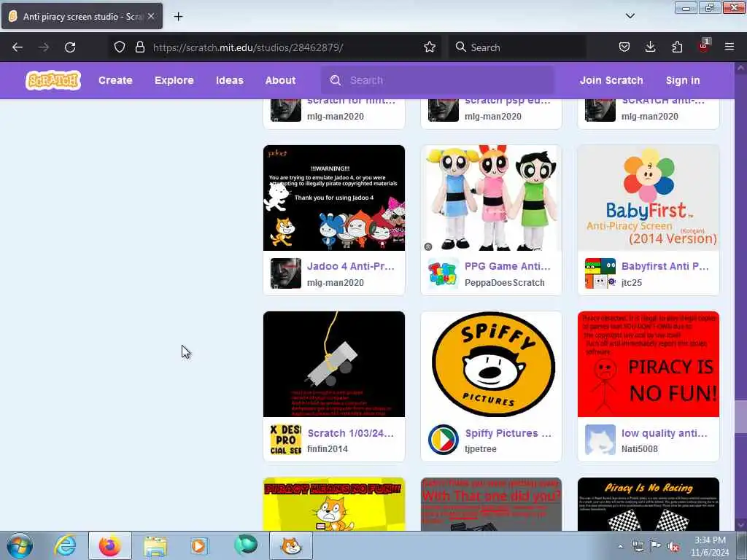Open Windows Media Player taskbar icon
747x560 pixels.
[x=199, y=545]
